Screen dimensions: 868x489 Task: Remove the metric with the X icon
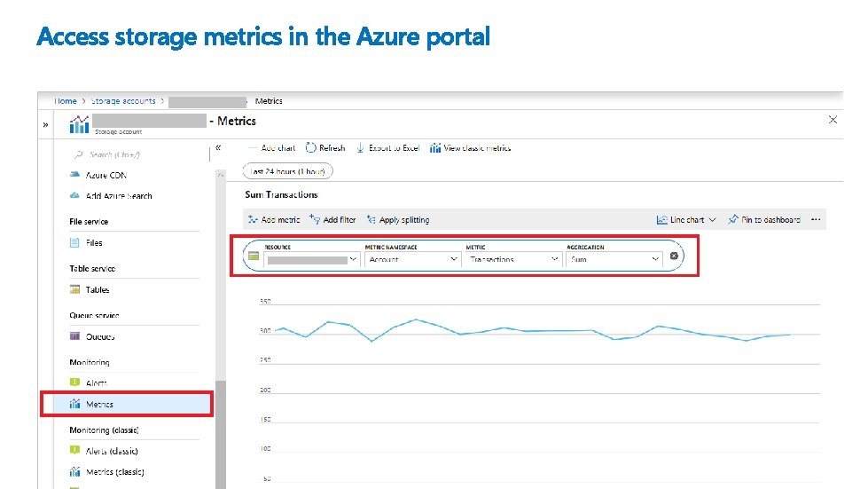click(674, 256)
